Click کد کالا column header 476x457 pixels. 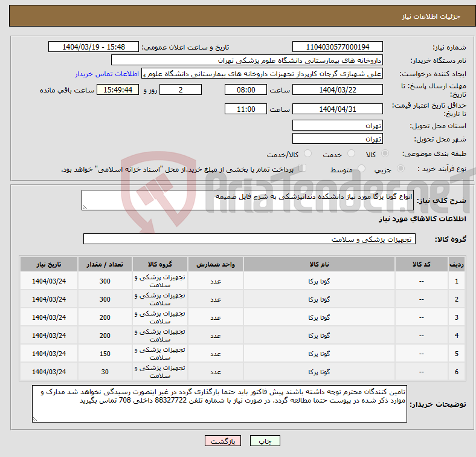point(422,264)
